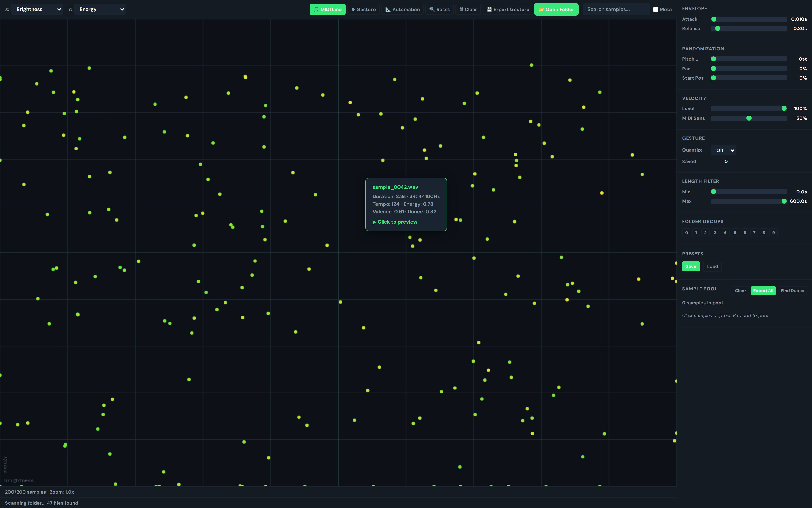Click the '0.010s' Attack value

pyautogui.click(x=799, y=19)
